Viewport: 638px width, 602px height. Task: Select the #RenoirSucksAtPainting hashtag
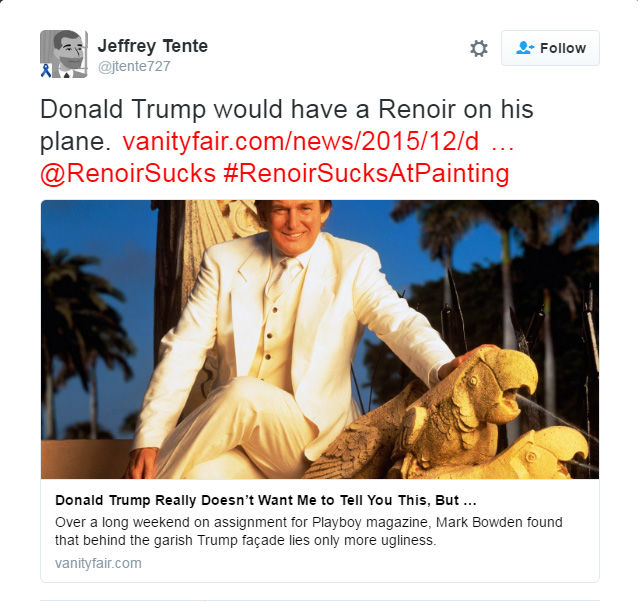(366, 174)
